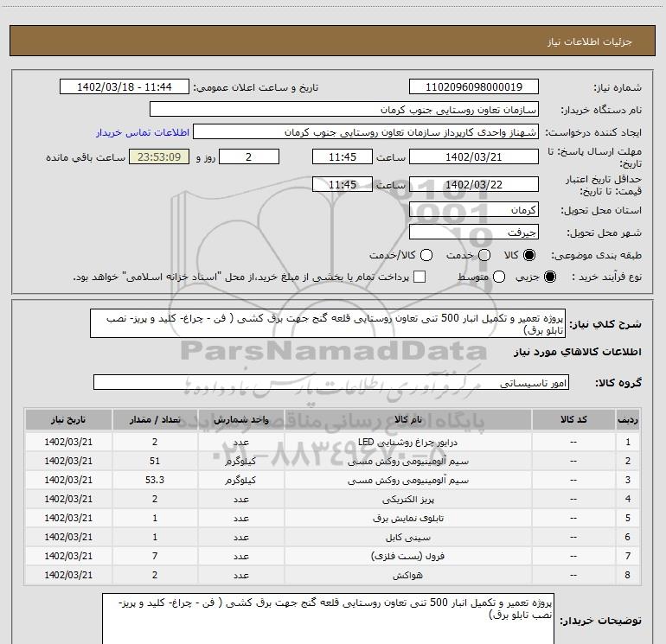Click the اطلاعات کالاهای مورد نیاز heading
This screenshot has height=644, width=666.
577,352
